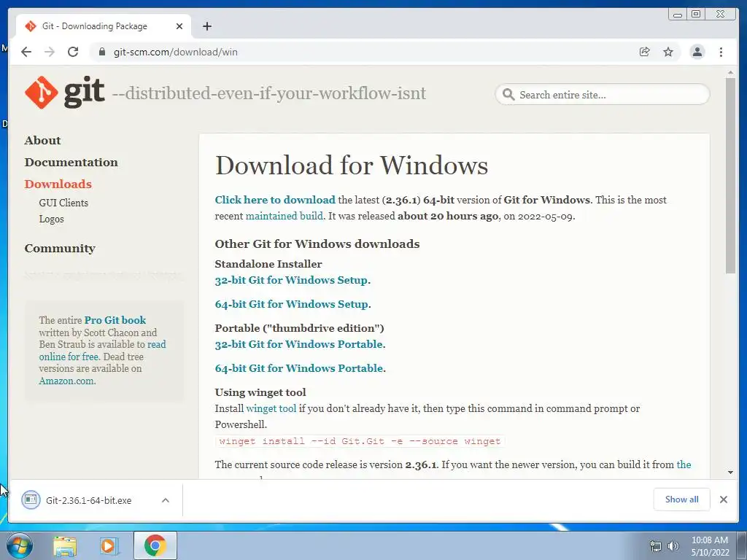Click the padlock site info icon
The width and height of the screenshot is (747, 560).
[x=102, y=52]
